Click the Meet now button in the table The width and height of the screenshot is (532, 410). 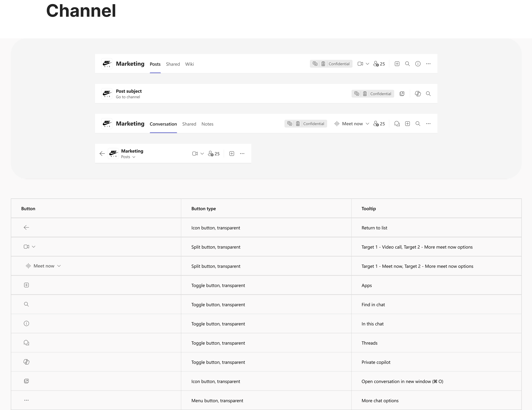pyautogui.click(x=40, y=266)
